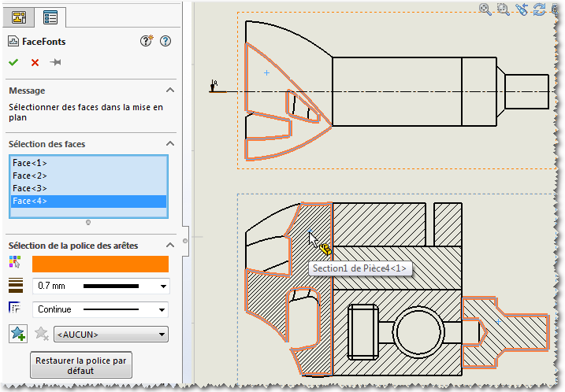
Task: Click the line color palette icon
Action: [15, 263]
